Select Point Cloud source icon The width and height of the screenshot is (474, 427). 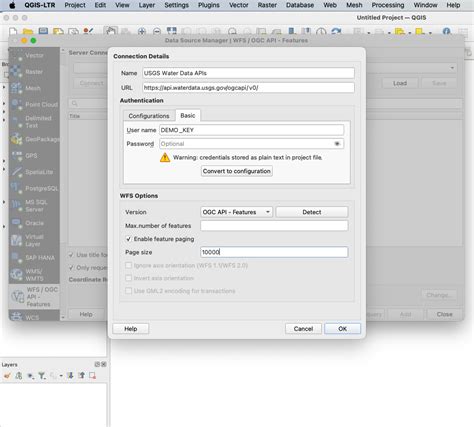point(16,104)
